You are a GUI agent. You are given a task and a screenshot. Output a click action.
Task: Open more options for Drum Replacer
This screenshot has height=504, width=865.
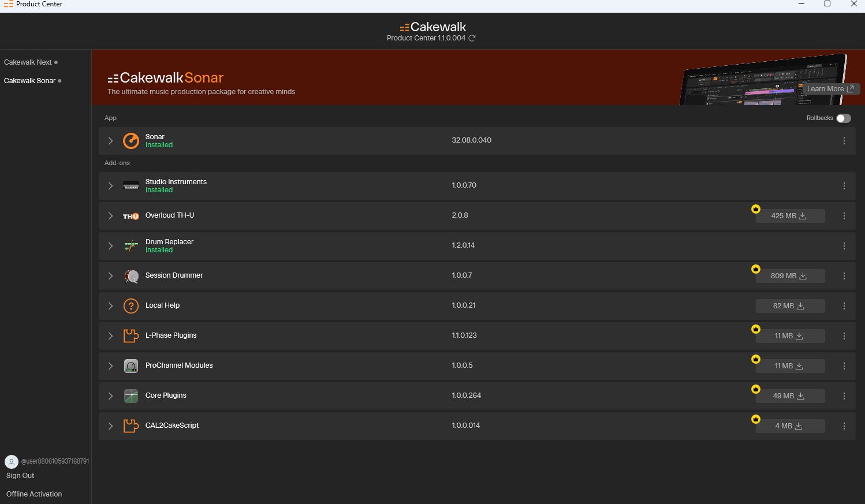coord(844,246)
